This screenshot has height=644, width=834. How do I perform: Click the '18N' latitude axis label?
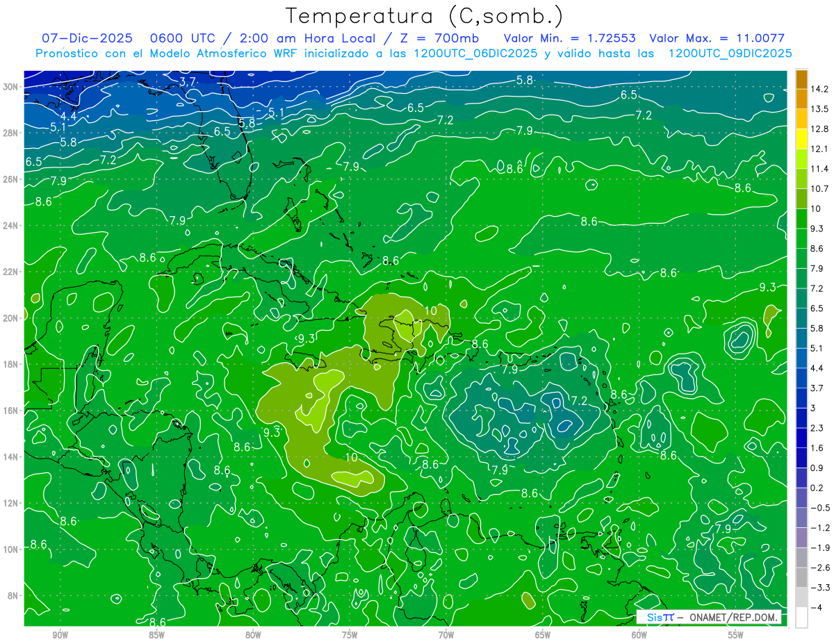pyautogui.click(x=10, y=364)
